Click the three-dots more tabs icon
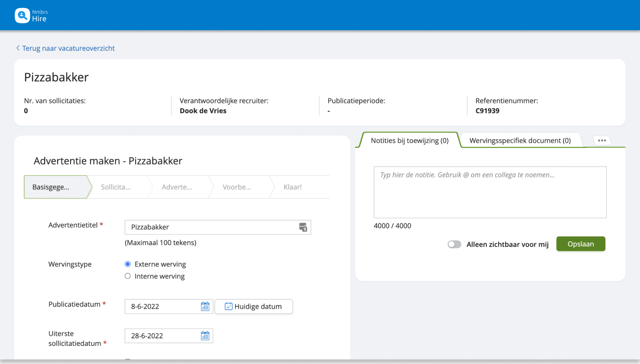The height and width of the screenshot is (364, 640). pyautogui.click(x=602, y=140)
